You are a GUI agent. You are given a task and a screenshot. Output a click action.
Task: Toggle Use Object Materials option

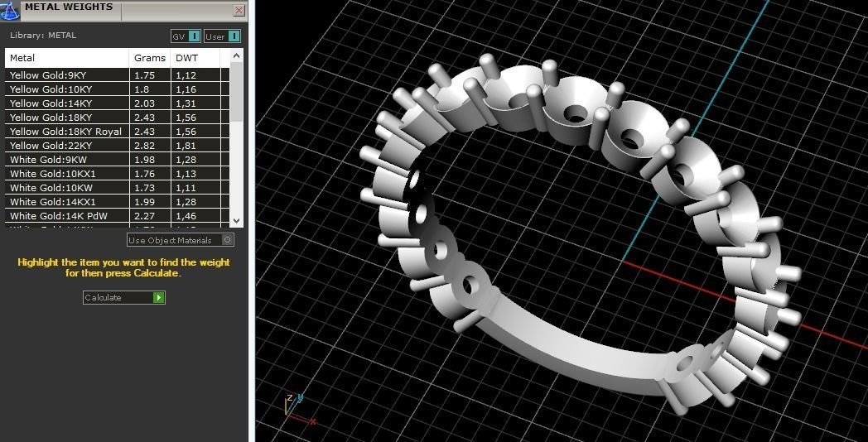pos(180,240)
